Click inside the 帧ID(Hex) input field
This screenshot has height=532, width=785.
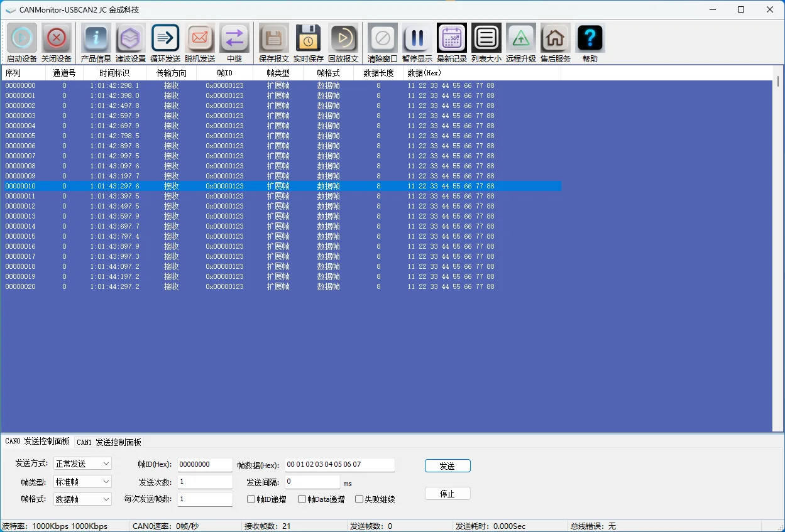click(x=204, y=465)
